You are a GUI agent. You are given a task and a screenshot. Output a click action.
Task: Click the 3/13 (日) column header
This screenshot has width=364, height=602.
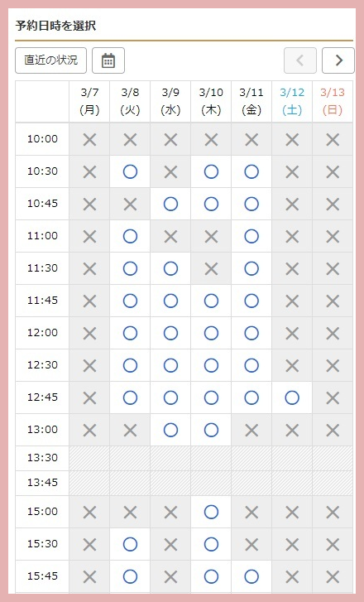pyautogui.click(x=333, y=101)
